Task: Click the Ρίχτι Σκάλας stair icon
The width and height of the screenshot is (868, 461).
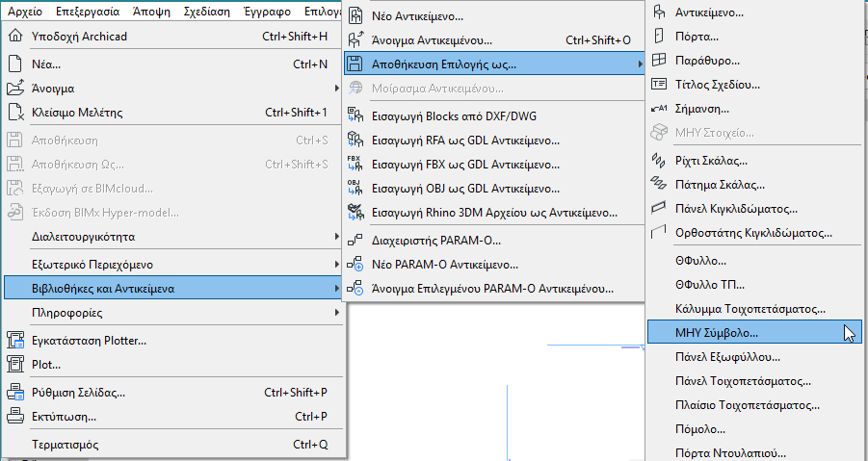Action: click(x=659, y=161)
